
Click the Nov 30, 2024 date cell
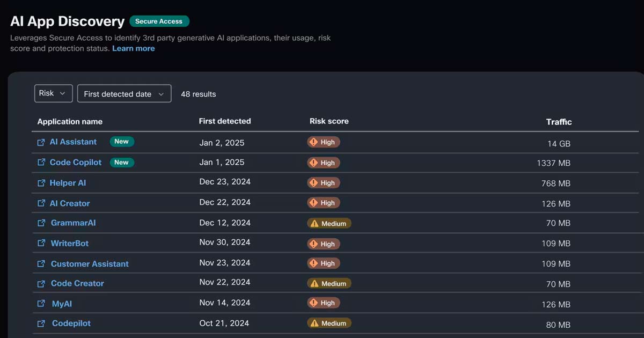coord(225,242)
